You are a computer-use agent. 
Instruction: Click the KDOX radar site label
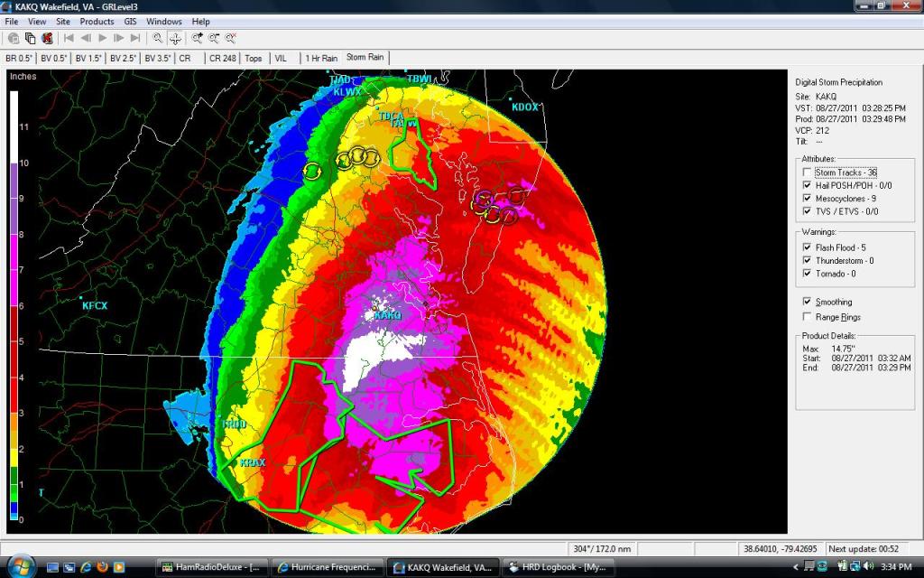[524, 107]
